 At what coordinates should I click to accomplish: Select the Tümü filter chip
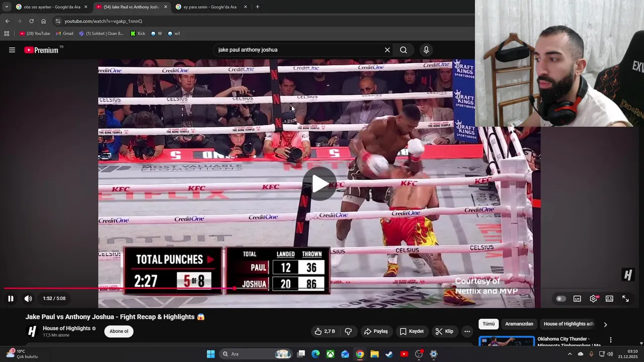pyautogui.click(x=489, y=324)
